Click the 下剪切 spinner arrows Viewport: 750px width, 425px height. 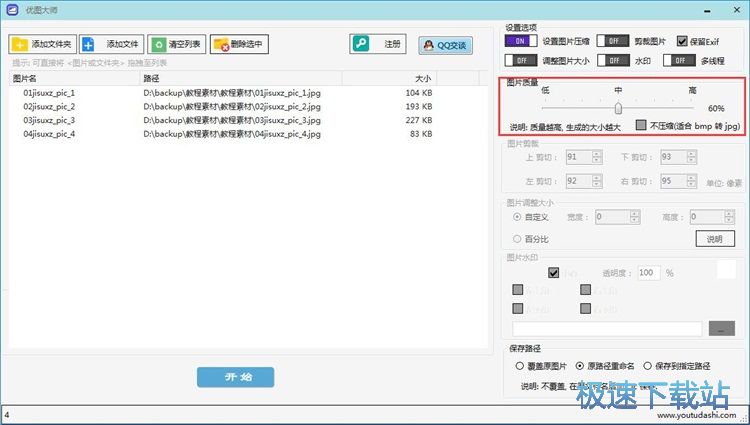[x=691, y=157]
